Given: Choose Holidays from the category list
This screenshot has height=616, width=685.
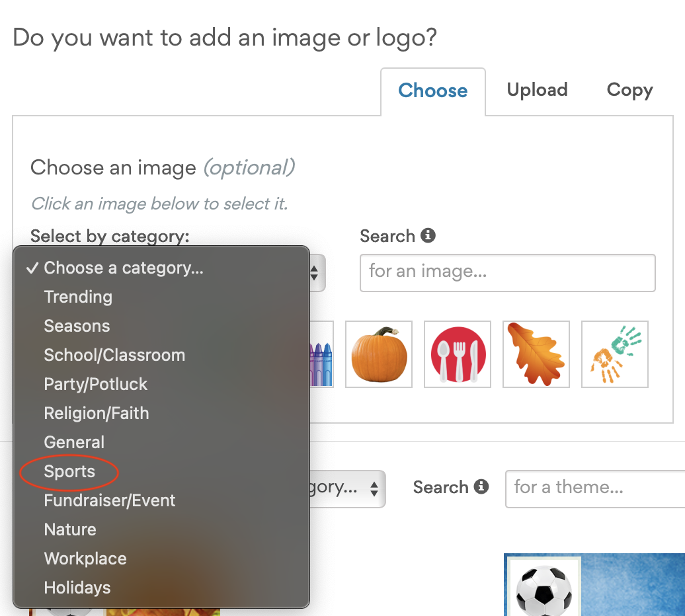Looking at the screenshot, I should point(77,588).
